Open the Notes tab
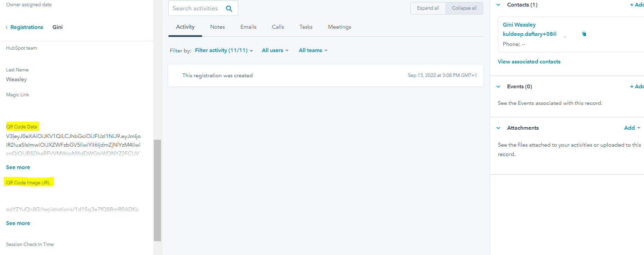This screenshot has height=255, width=644. 217,27
